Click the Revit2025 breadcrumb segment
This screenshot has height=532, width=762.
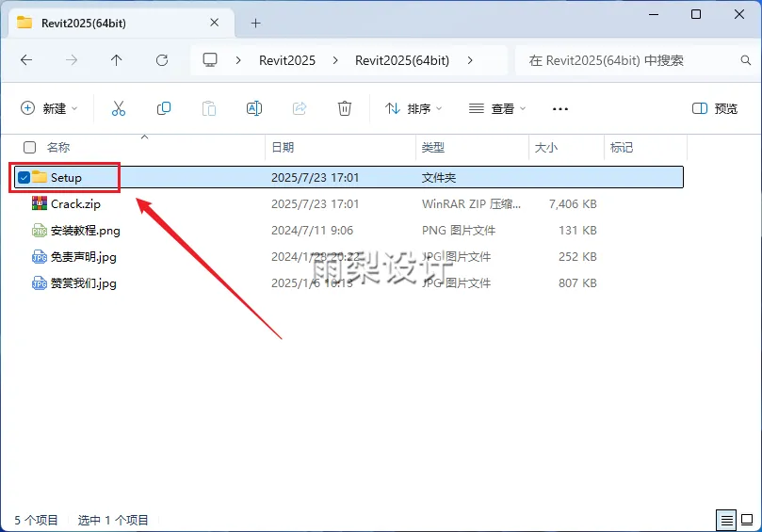(x=287, y=60)
